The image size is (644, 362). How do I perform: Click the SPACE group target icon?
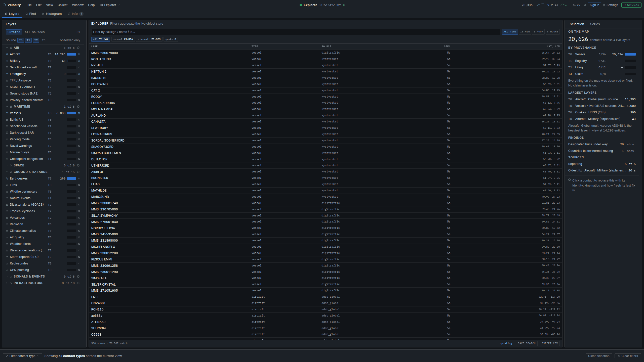click(78, 165)
